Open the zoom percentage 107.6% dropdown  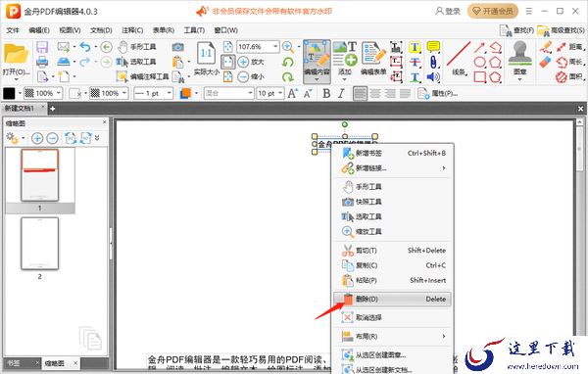tap(275, 47)
